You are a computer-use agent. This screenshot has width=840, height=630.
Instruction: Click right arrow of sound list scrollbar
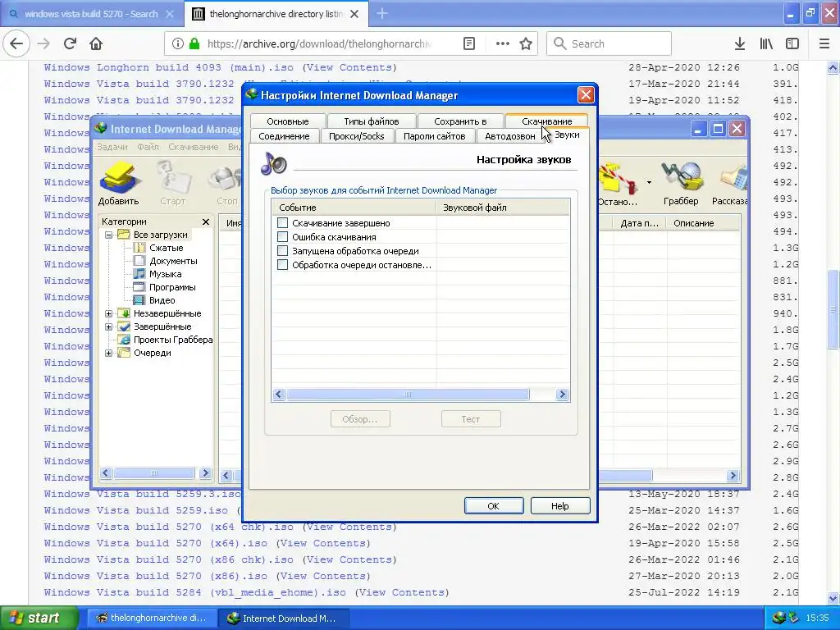pyautogui.click(x=562, y=395)
